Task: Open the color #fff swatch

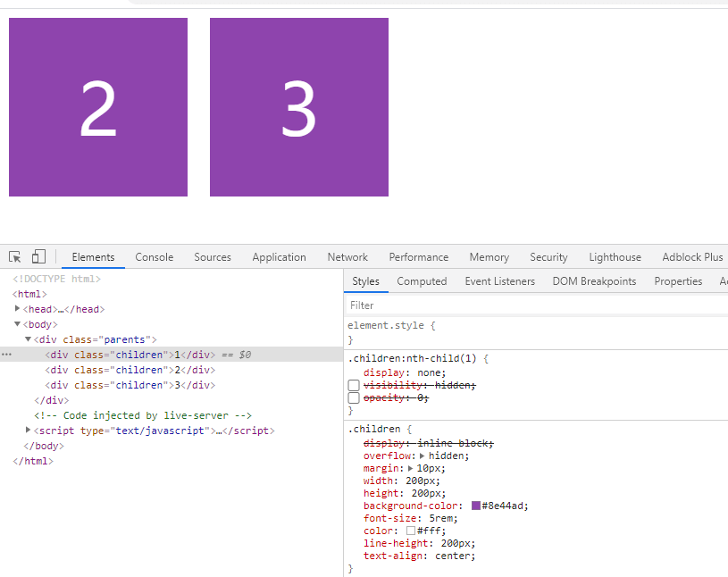Action: 411,531
